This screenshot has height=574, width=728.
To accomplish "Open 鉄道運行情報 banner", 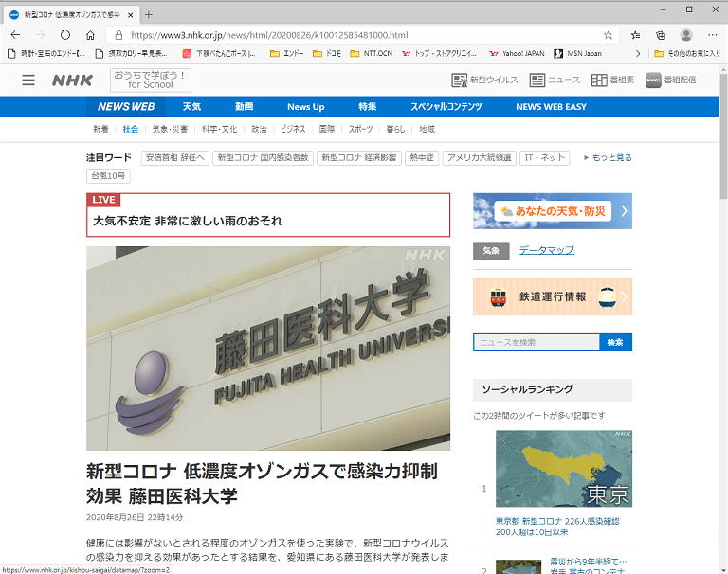I will (x=553, y=297).
